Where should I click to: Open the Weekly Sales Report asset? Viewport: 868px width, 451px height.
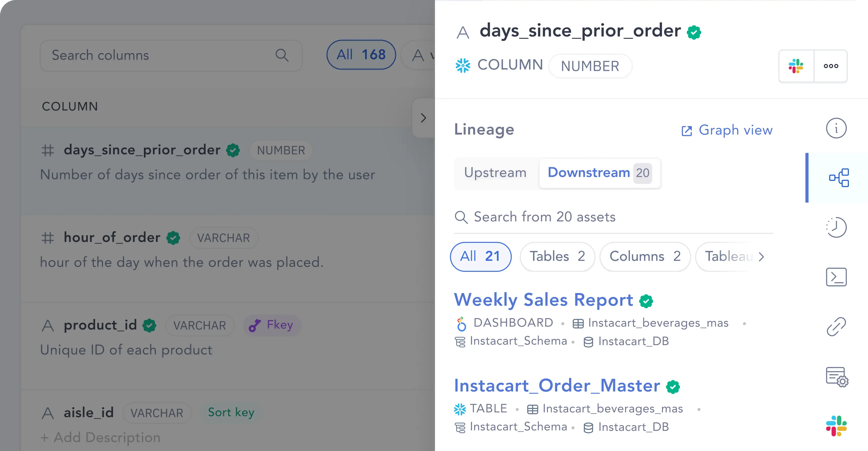coord(543,300)
